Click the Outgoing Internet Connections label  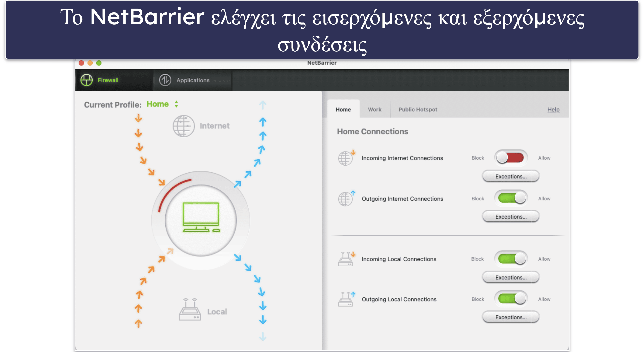(402, 199)
